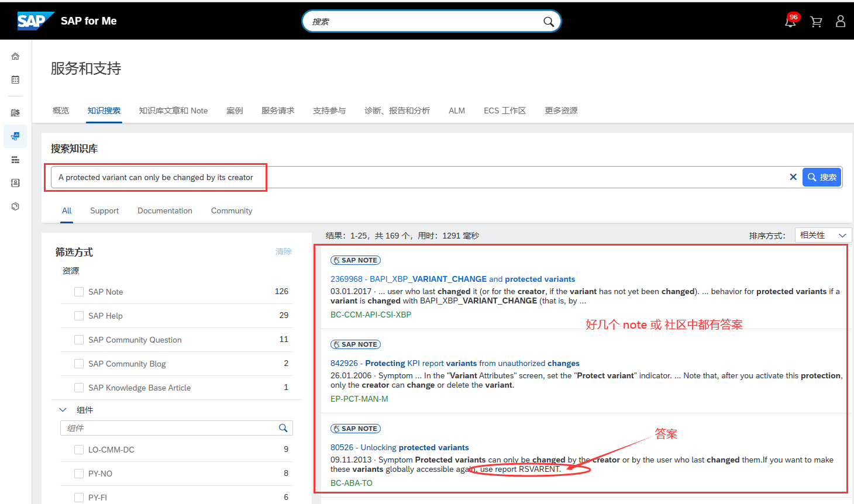This screenshot has width=854, height=504.
Task: Open the services and support sidebar icon
Action: tap(15, 136)
